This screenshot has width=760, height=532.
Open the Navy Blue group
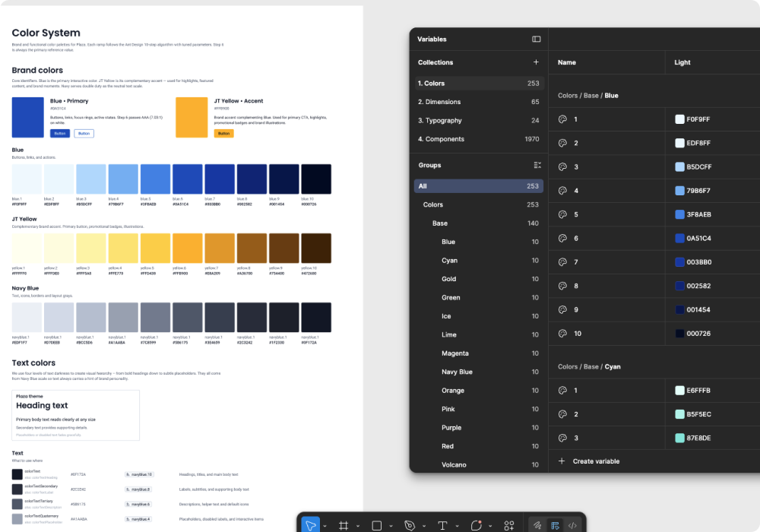pos(479,372)
